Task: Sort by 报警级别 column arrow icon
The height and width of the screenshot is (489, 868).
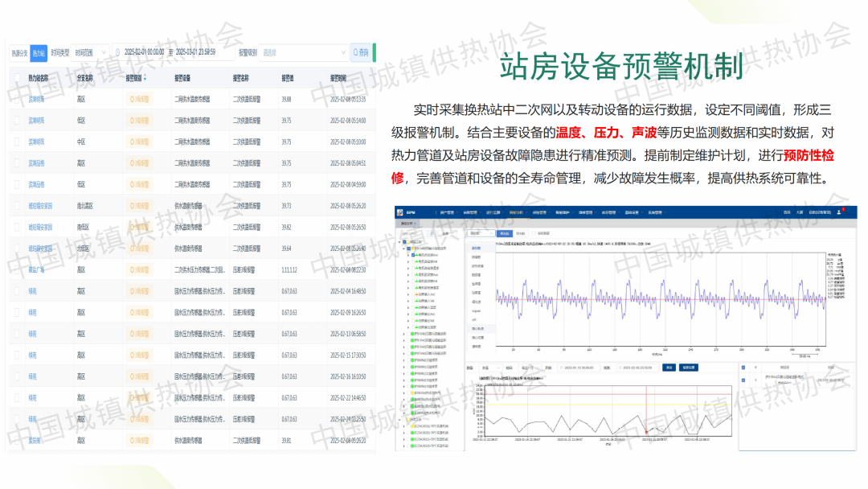Action: [x=145, y=79]
